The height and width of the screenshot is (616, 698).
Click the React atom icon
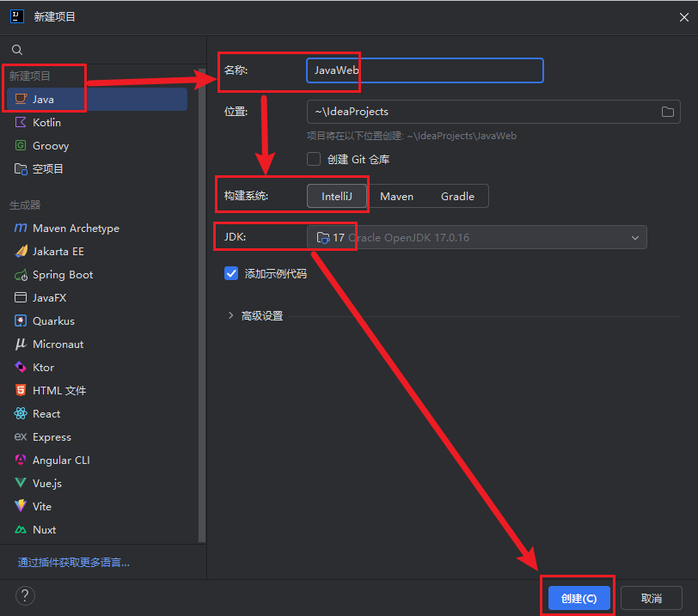(x=21, y=413)
